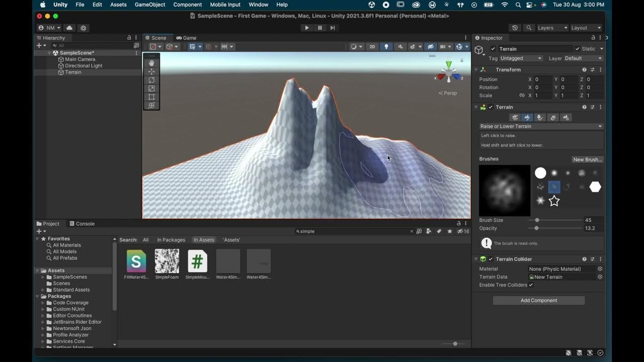
Task: Open the GameObject menu
Action: pos(150,5)
